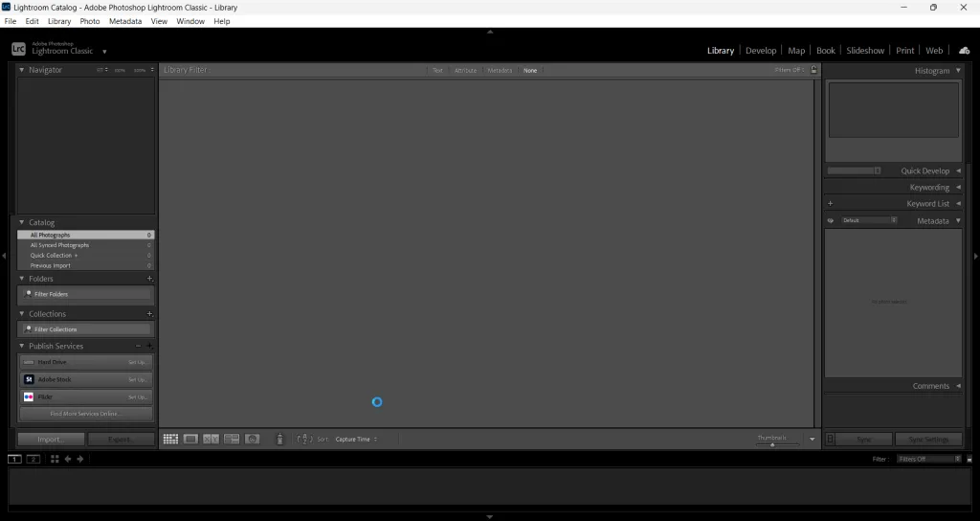Switch to the Slideshow module
980x521 pixels.
pos(865,51)
